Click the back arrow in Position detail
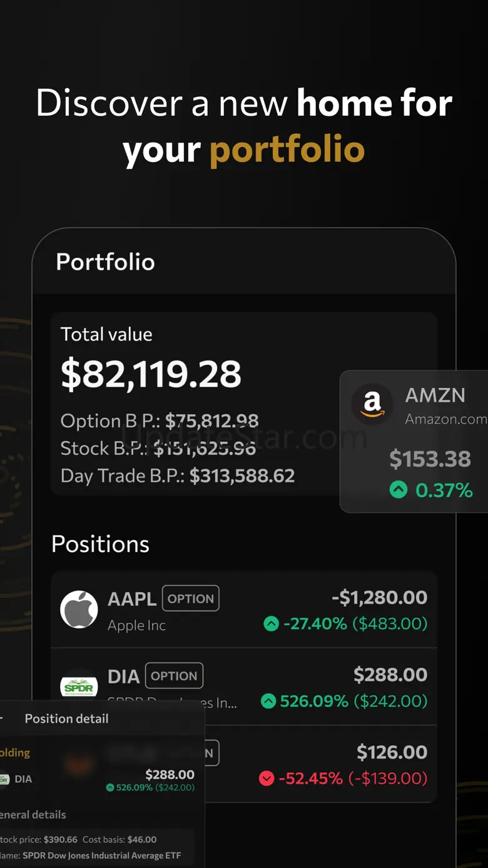This screenshot has width=488, height=868. click(x=1, y=718)
